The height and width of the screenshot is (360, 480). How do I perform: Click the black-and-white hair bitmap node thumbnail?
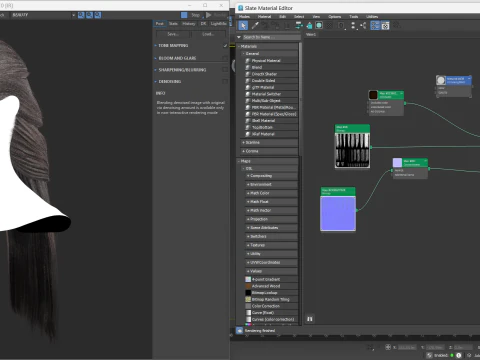tap(352, 150)
